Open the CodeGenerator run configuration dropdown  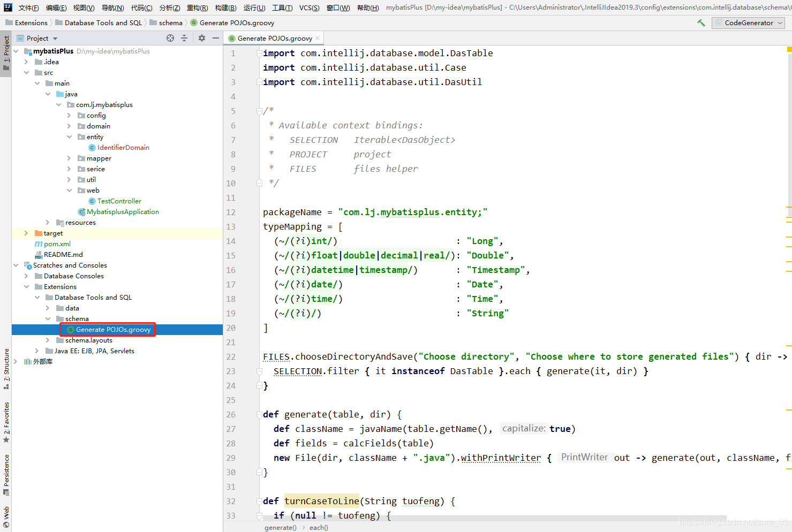pos(748,23)
